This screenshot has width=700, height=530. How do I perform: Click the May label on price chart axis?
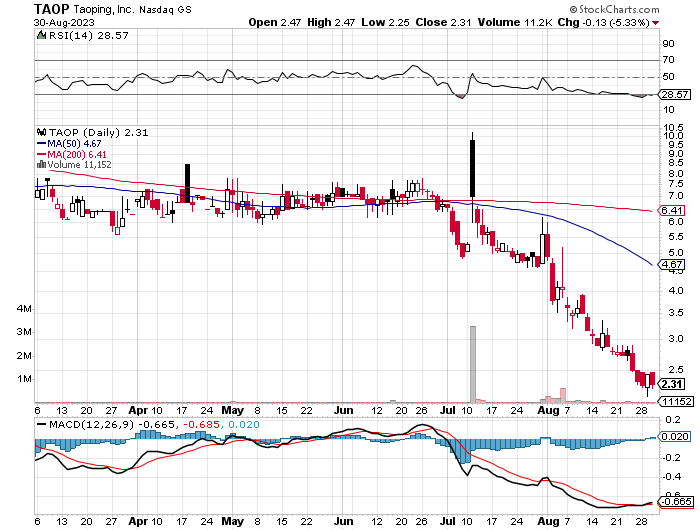[x=233, y=410]
